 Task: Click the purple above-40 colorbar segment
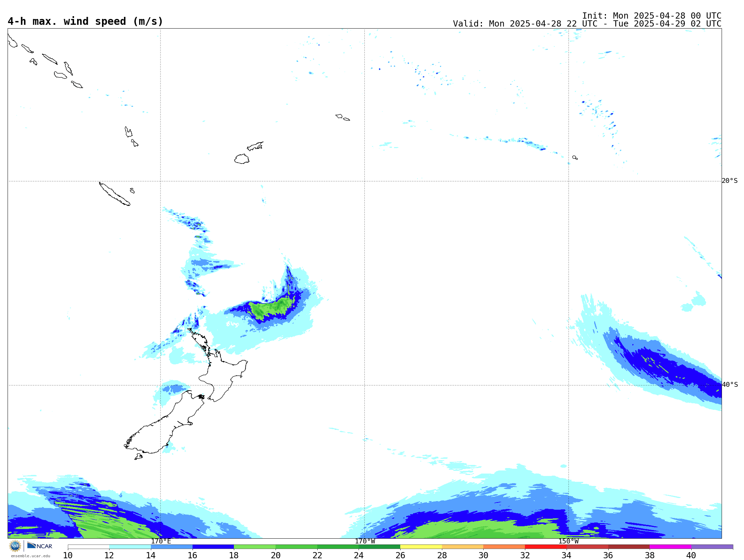pyautogui.click(x=712, y=547)
